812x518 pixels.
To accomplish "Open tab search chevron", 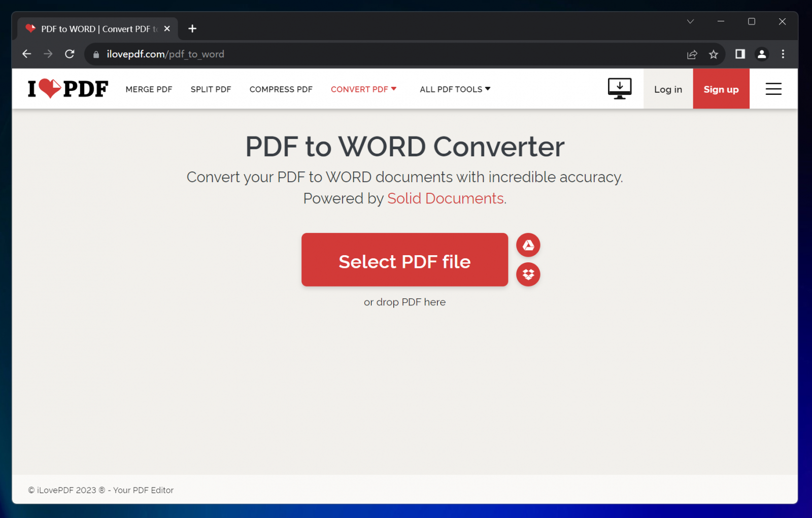I will pos(690,21).
